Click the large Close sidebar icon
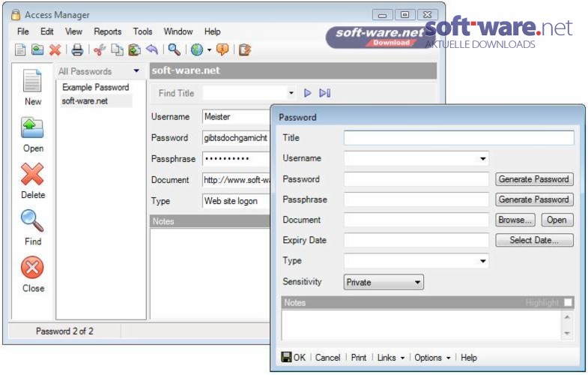This screenshot has width=588, height=375. [33, 267]
